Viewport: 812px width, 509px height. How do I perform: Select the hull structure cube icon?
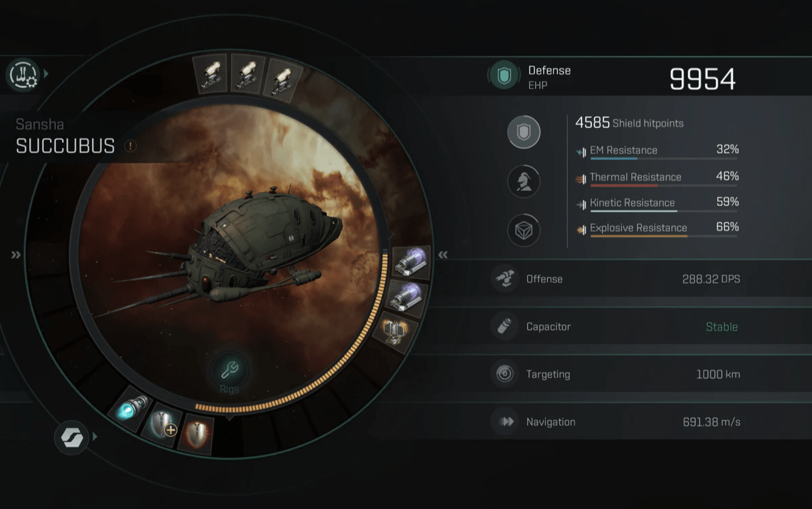point(523,230)
